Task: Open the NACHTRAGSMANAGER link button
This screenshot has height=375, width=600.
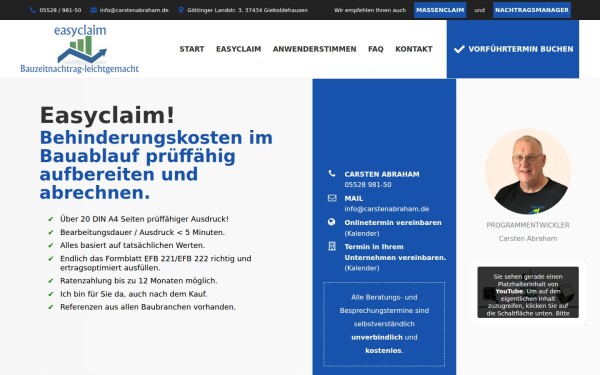Action: [532, 10]
